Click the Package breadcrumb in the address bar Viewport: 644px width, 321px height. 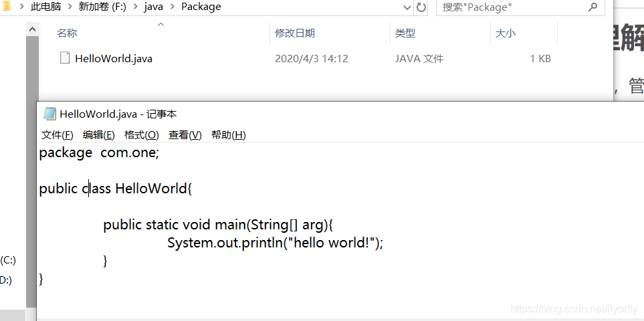click(x=201, y=7)
